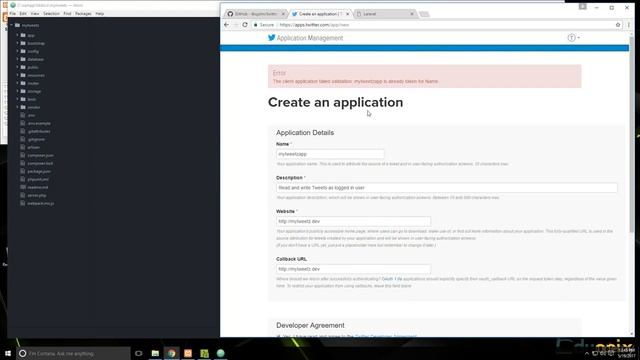Click the Callback URL input field
The image size is (640, 360).
point(353,269)
